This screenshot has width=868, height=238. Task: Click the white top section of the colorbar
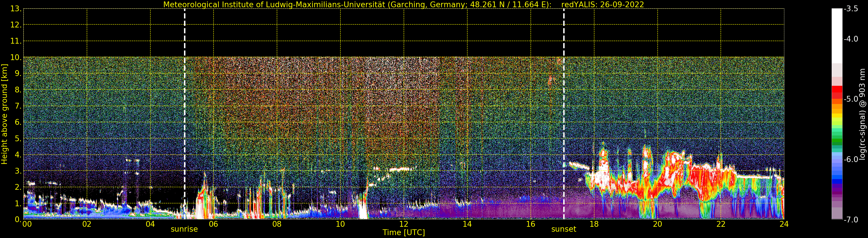coord(837,36)
